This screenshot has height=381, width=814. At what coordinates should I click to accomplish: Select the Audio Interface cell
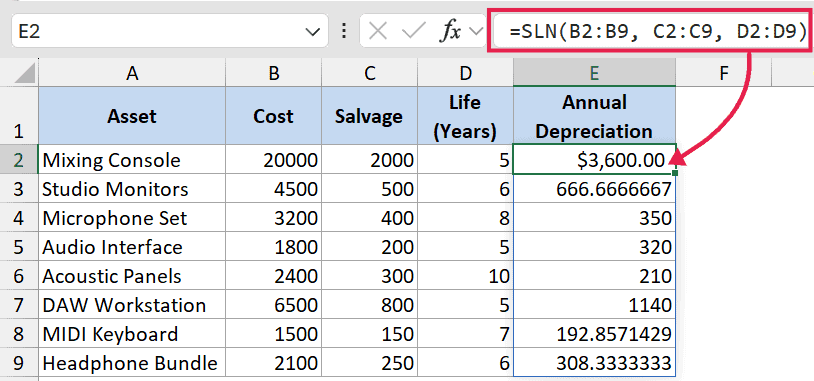(132, 246)
